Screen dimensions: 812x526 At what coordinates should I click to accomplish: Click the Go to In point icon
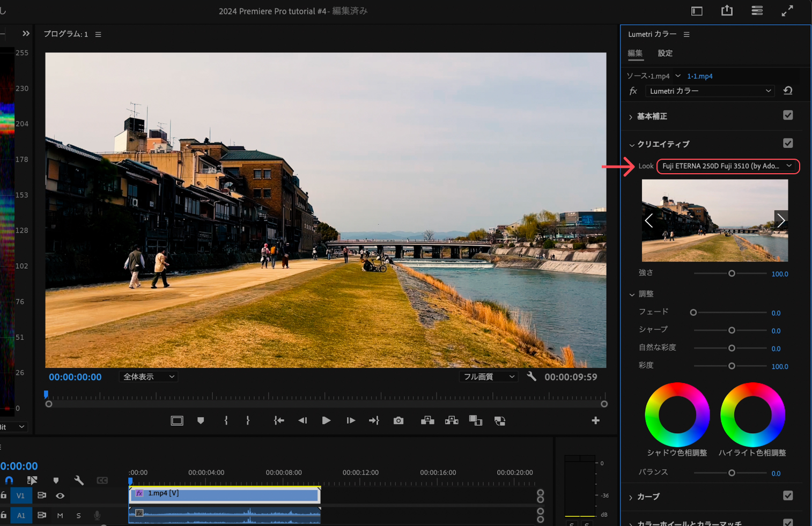tap(279, 421)
